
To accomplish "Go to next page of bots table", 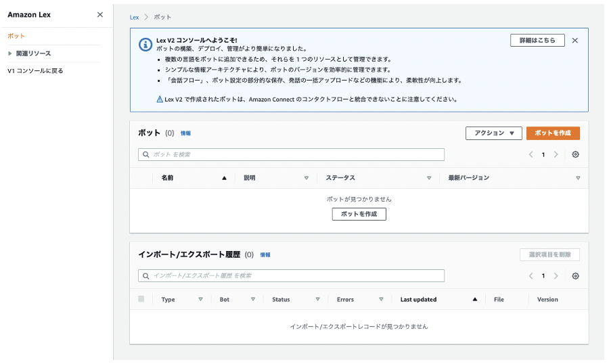I will pos(556,155).
